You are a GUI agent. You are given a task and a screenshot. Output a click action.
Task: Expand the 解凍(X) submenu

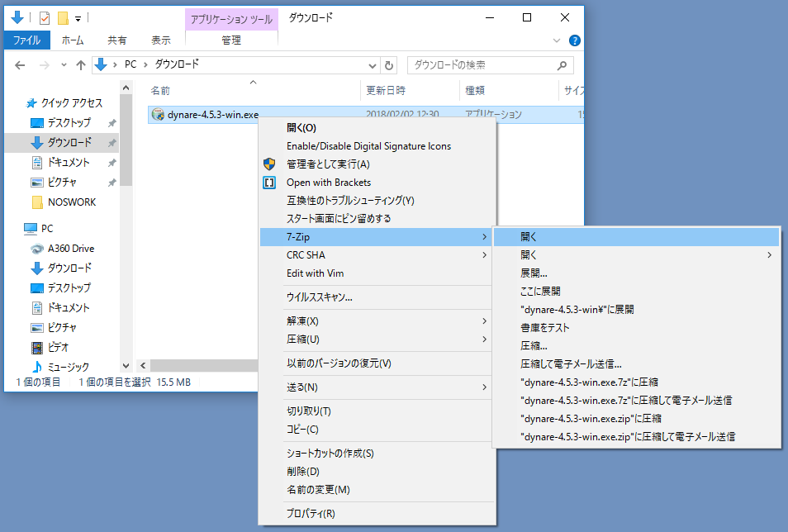coord(377,321)
